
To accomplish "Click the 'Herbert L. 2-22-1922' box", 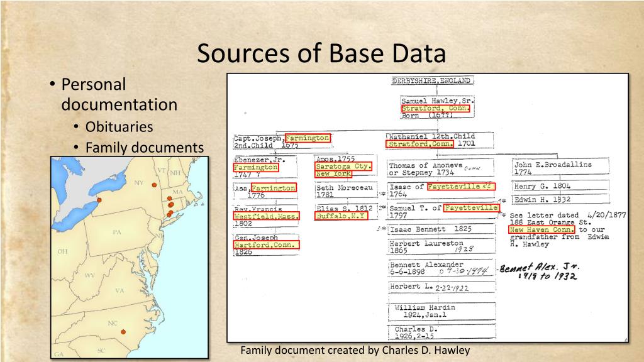I will pyautogui.click(x=441, y=287).
